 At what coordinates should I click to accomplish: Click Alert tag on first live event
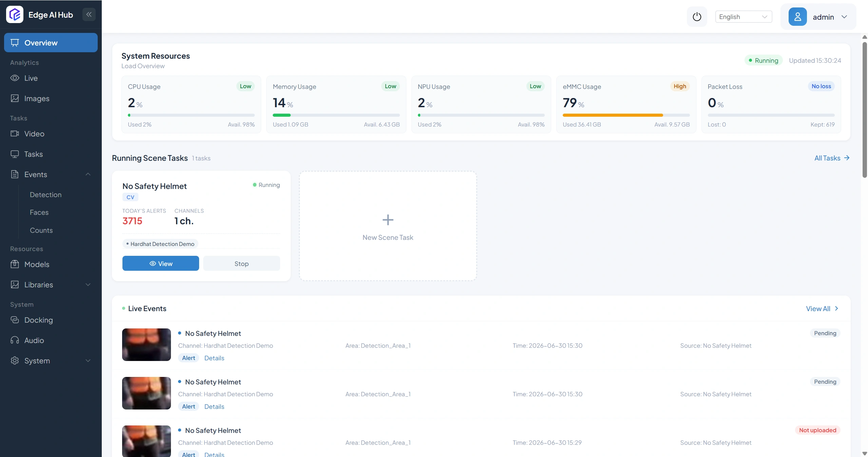(189, 358)
